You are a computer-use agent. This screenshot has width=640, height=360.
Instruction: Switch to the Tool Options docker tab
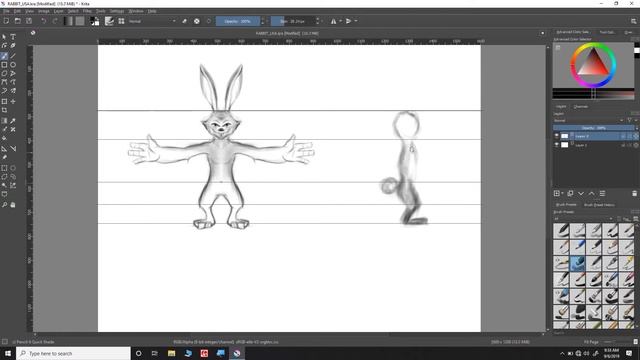point(607,32)
